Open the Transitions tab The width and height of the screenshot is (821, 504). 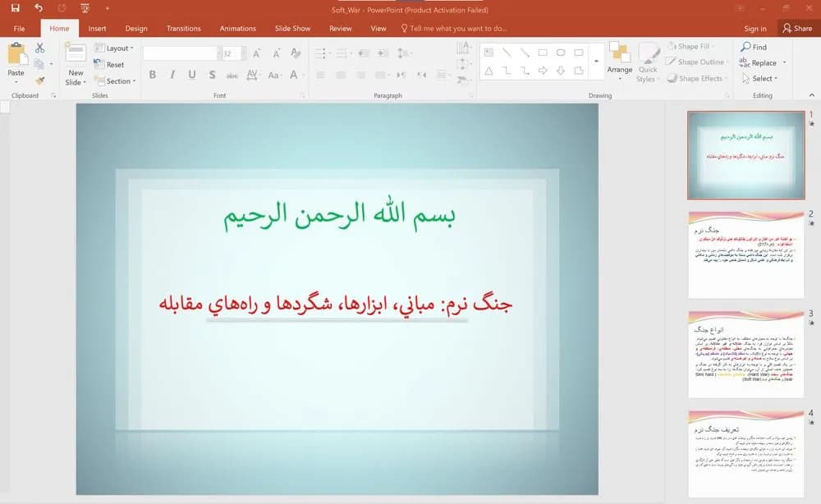[183, 28]
